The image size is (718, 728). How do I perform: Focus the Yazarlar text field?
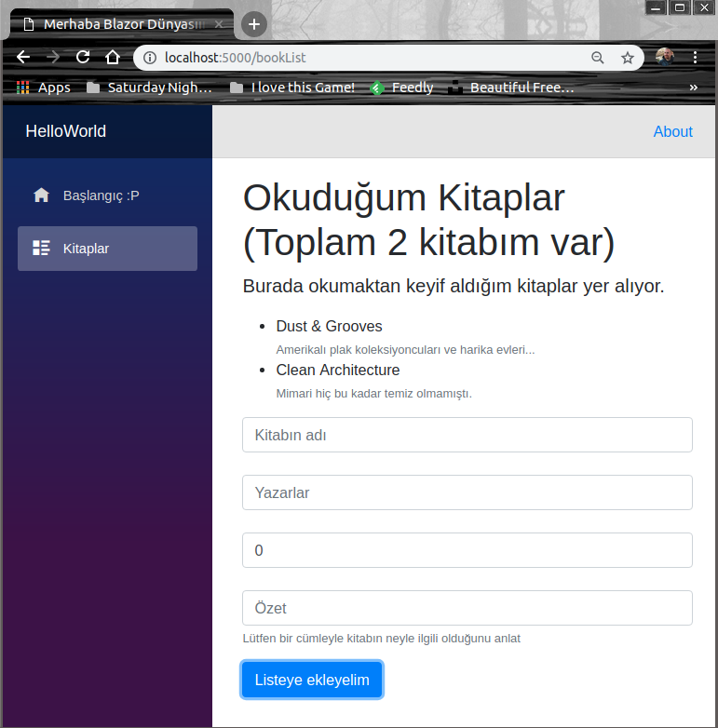[x=467, y=492]
